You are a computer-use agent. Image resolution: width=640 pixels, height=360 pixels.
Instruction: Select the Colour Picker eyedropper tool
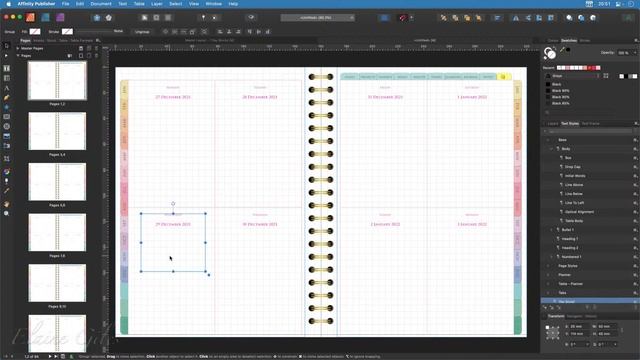(7, 191)
